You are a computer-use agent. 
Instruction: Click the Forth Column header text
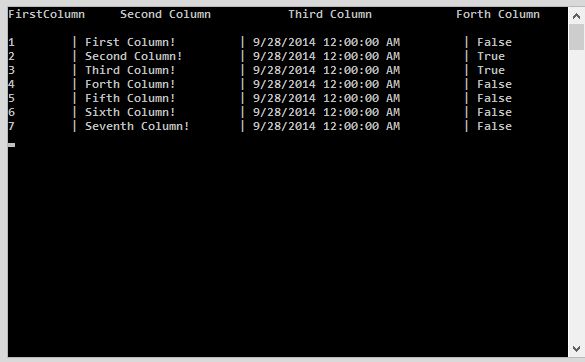[498, 15]
